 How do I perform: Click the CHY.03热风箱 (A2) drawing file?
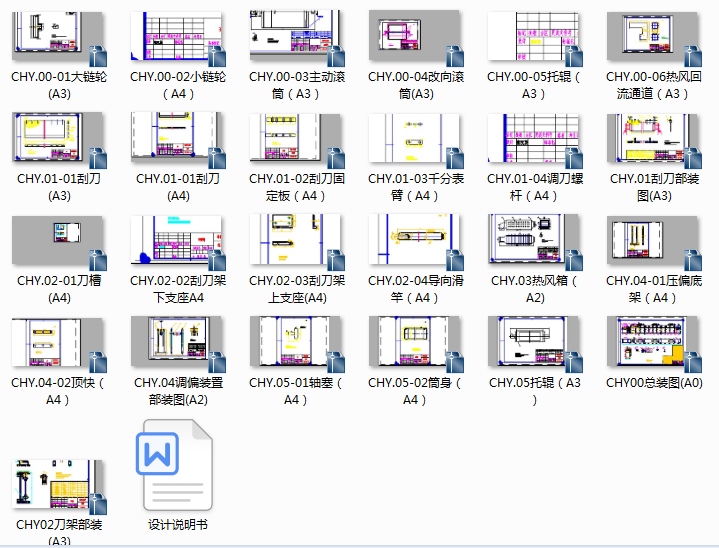(x=535, y=242)
